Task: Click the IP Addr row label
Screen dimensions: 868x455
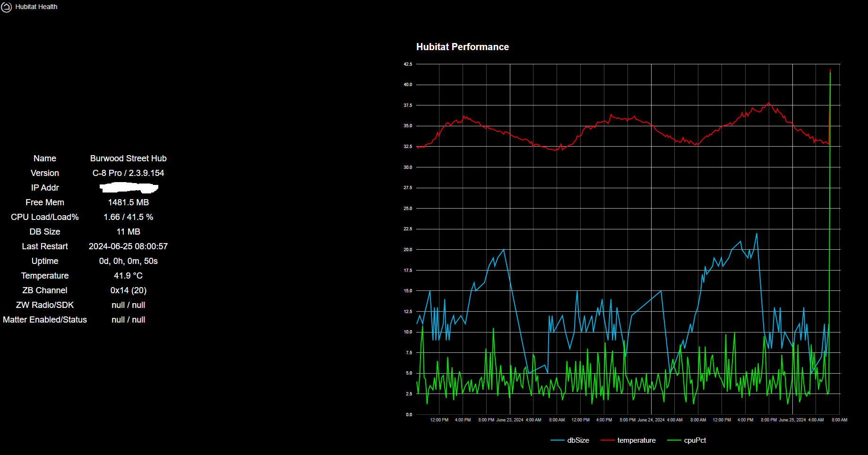Action: click(x=45, y=188)
